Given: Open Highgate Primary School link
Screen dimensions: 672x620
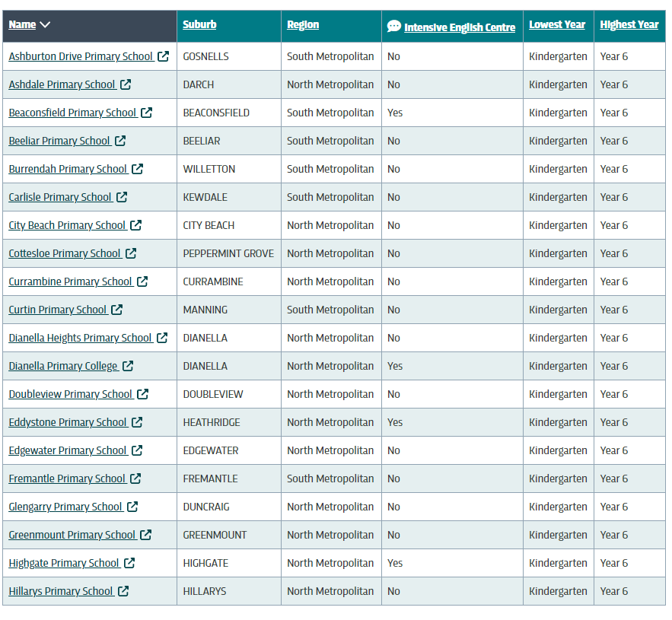Looking at the screenshot, I should (64, 563).
